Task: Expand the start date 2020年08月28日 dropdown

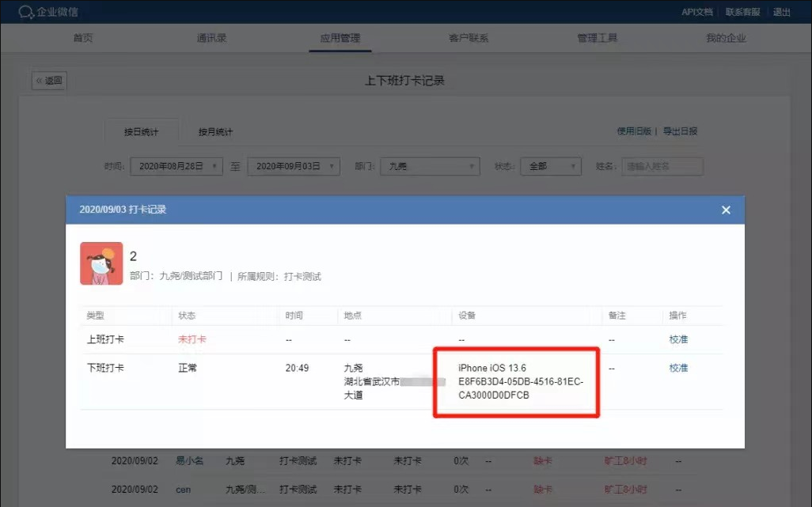Action: pos(176,167)
